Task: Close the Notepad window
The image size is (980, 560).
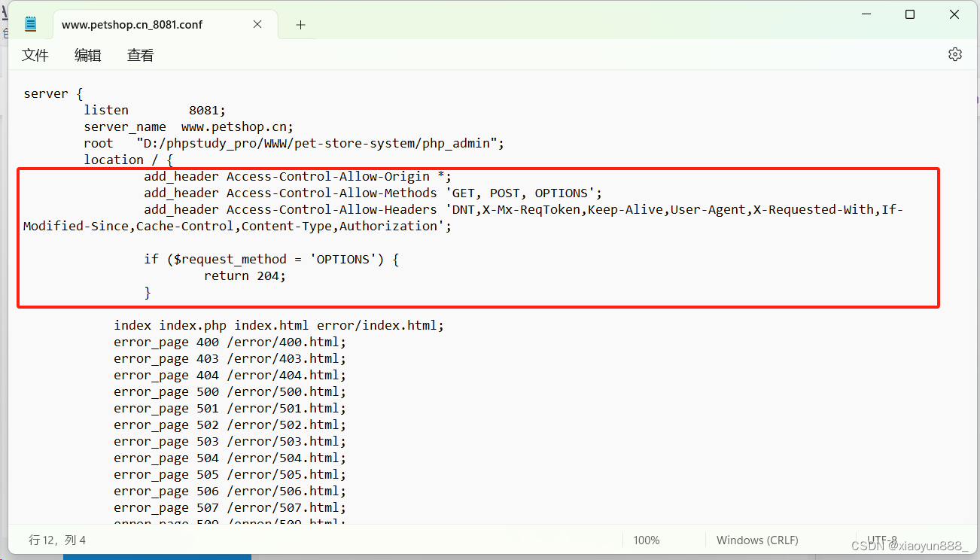Action: (955, 14)
